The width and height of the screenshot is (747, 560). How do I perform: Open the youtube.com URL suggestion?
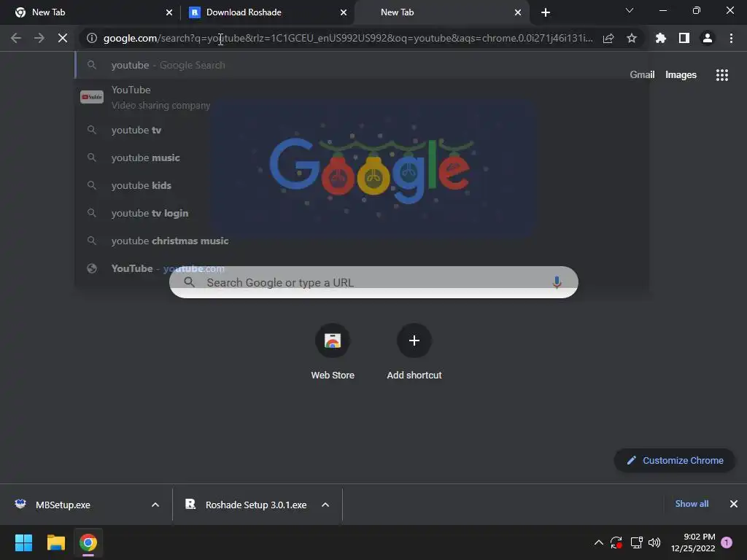(361, 268)
